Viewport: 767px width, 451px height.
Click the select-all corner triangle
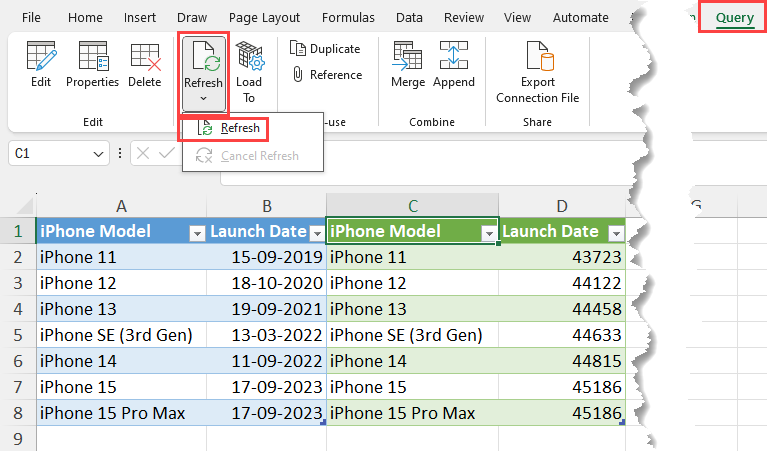(x=25, y=206)
